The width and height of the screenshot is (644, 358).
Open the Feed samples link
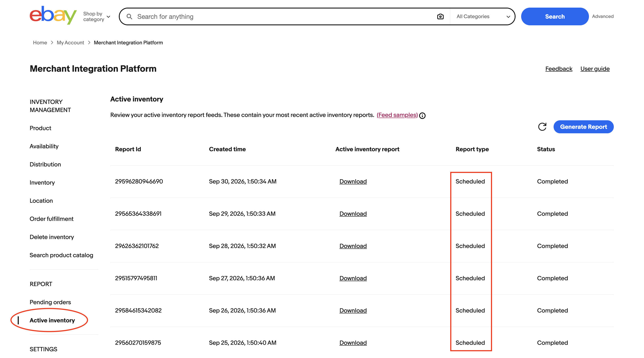coord(397,115)
